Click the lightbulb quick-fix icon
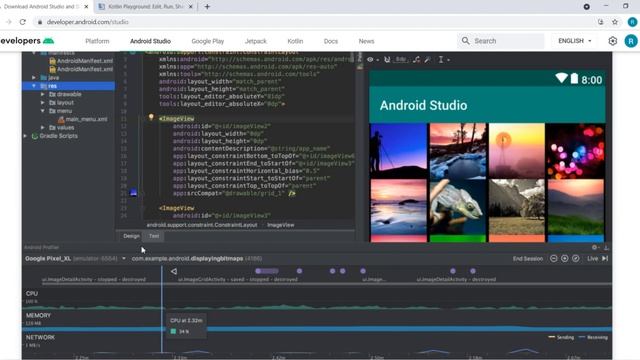 click(x=151, y=118)
